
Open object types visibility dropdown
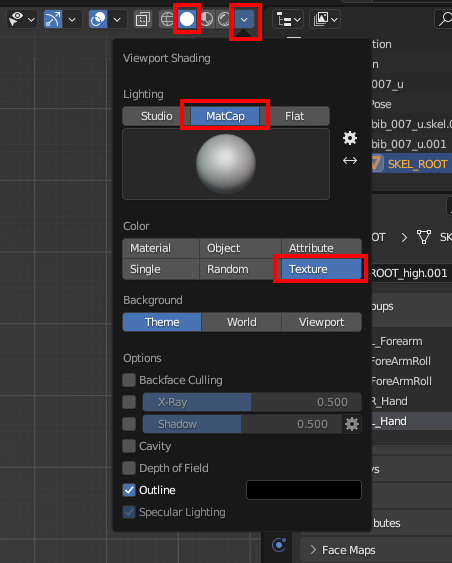pos(22,19)
